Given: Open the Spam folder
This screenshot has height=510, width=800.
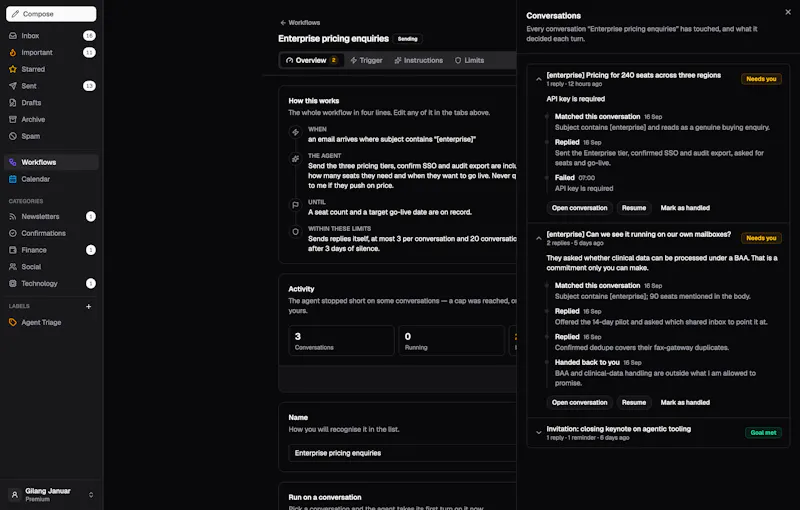Looking at the screenshot, I should pyautogui.click(x=51, y=136).
